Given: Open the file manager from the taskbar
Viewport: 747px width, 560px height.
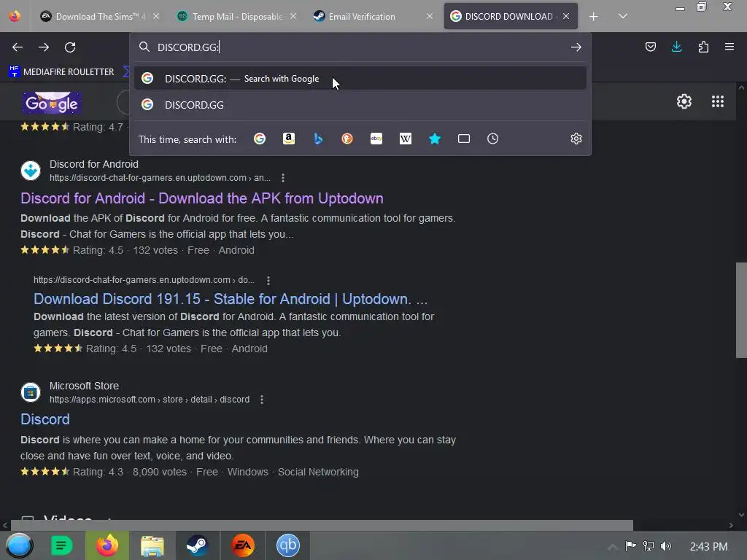Looking at the screenshot, I should [152, 545].
